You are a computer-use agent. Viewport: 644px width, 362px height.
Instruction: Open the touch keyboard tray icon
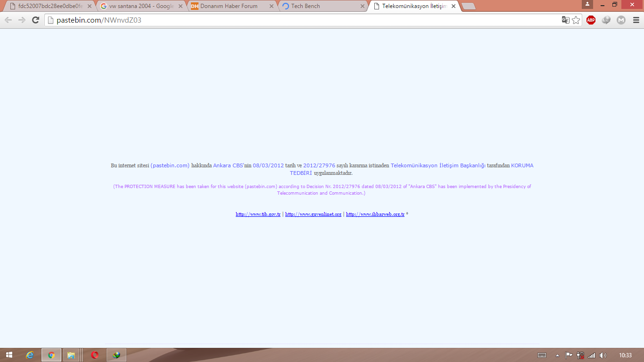tap(542, 355)
